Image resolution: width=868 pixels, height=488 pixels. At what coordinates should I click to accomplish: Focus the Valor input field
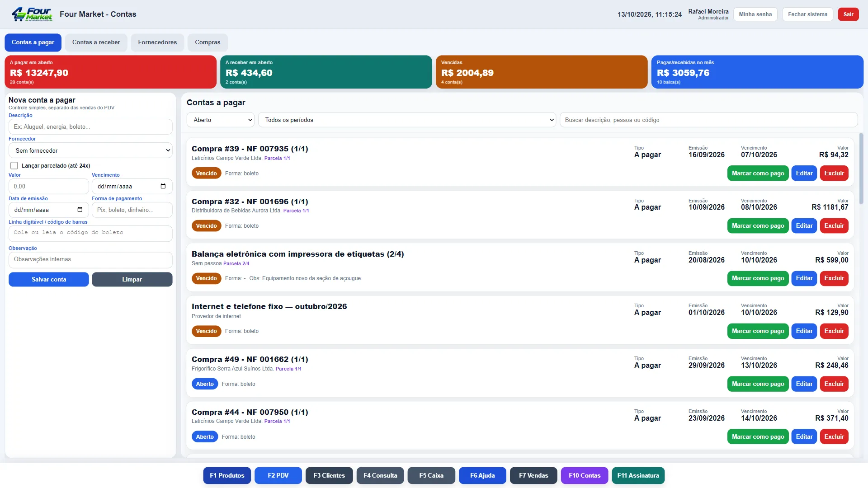(x=49, y=186)
